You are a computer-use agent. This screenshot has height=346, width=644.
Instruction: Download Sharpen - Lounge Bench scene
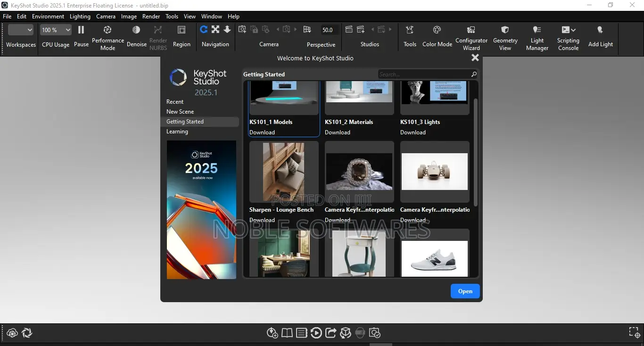coord(262,220)
